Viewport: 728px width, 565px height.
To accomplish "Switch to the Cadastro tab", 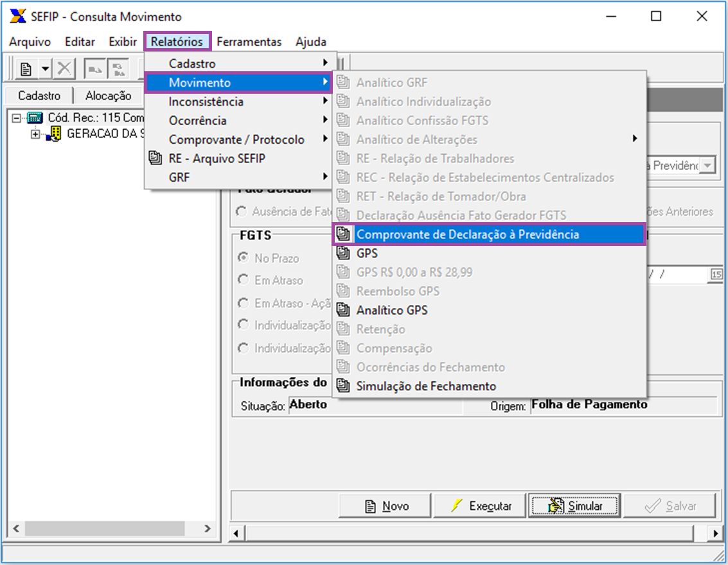I will [x=39, y=96].
